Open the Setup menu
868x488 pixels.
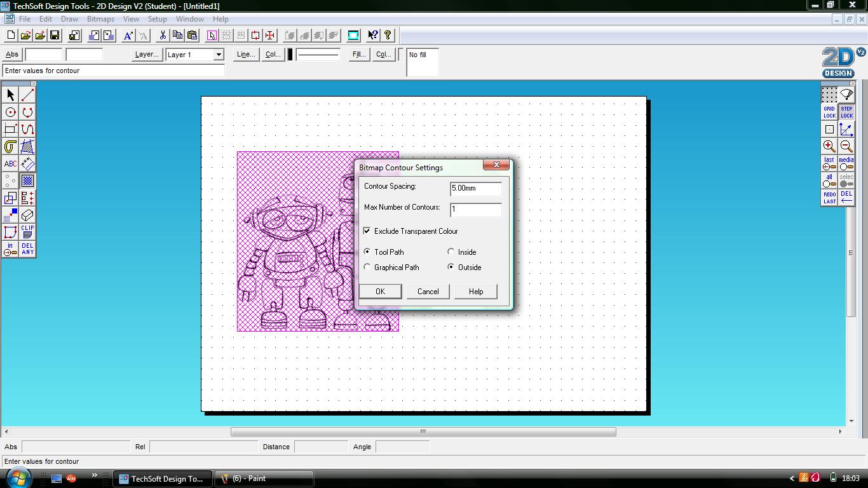click(157, 18)
